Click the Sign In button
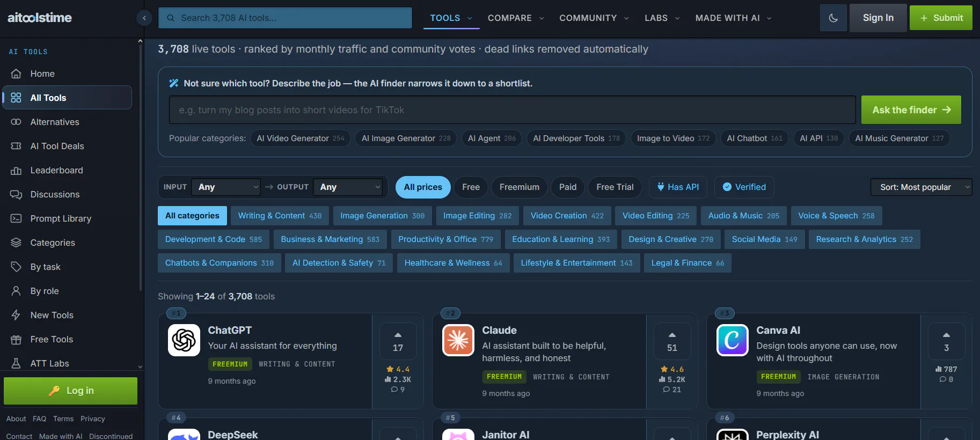Viewport: 980px width, 440px height. point(878,18)
